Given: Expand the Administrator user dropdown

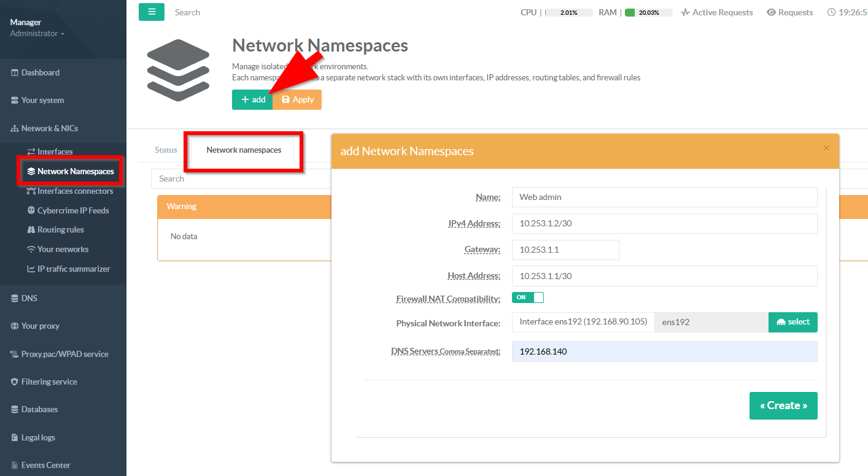Looking at the screenshot, I should click(37, 34).
